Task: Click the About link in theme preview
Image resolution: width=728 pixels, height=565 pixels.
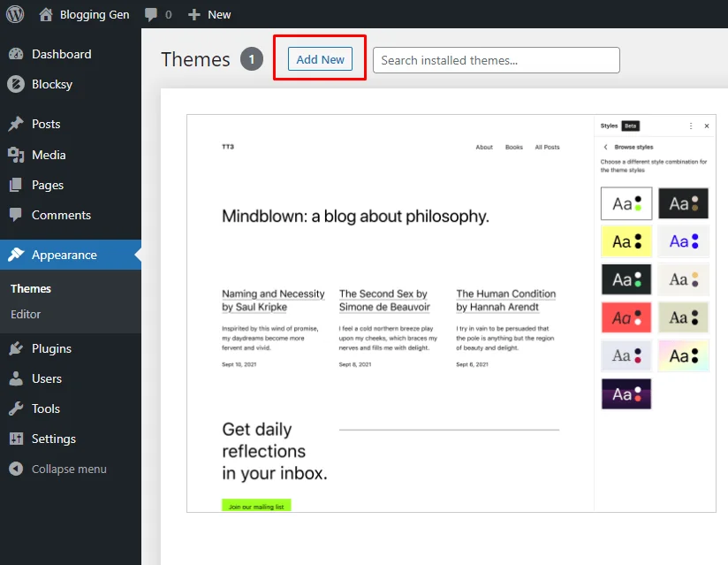Action: point(484,148)
